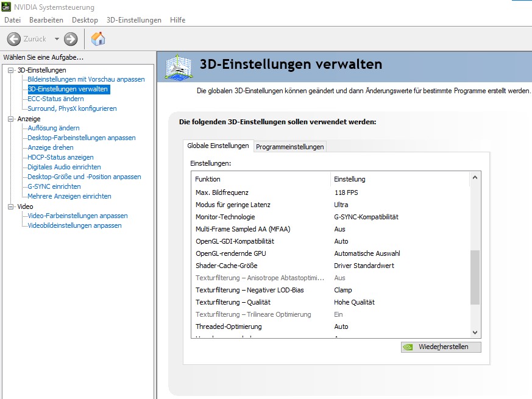The width and height of the screenshot is (532, 399).
Task: Open the Hilfe menu
Action: pos(177,20)
